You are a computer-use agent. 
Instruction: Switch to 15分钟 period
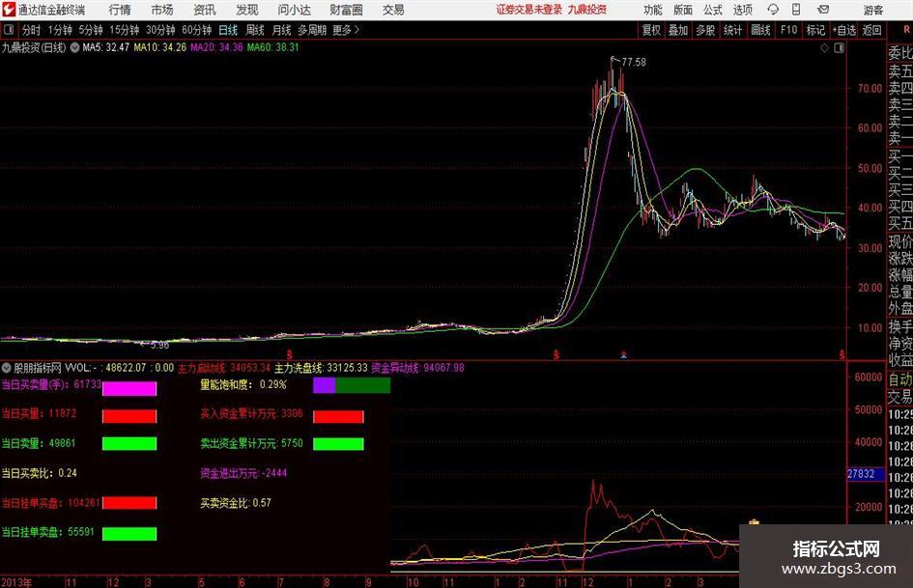tap(124, 30)
